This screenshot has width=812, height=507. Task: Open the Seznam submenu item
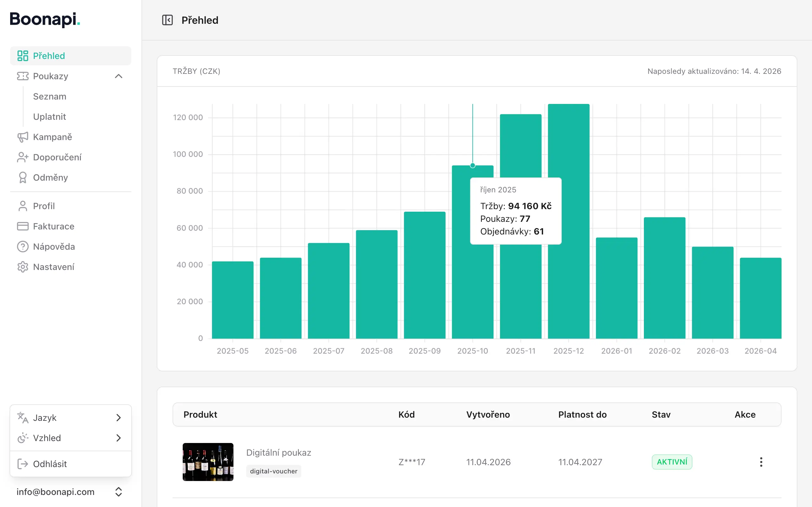[x=49, y=96]
